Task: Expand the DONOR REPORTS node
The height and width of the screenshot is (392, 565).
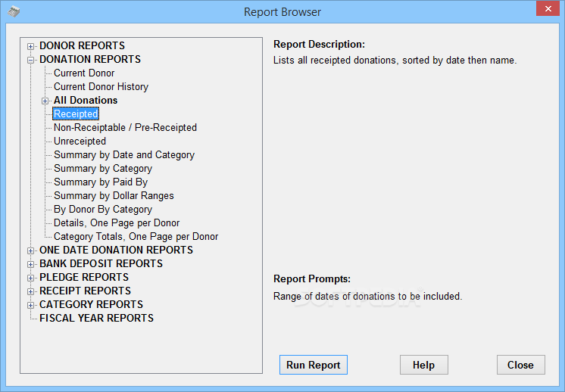Action: click(x=30, y=46)
